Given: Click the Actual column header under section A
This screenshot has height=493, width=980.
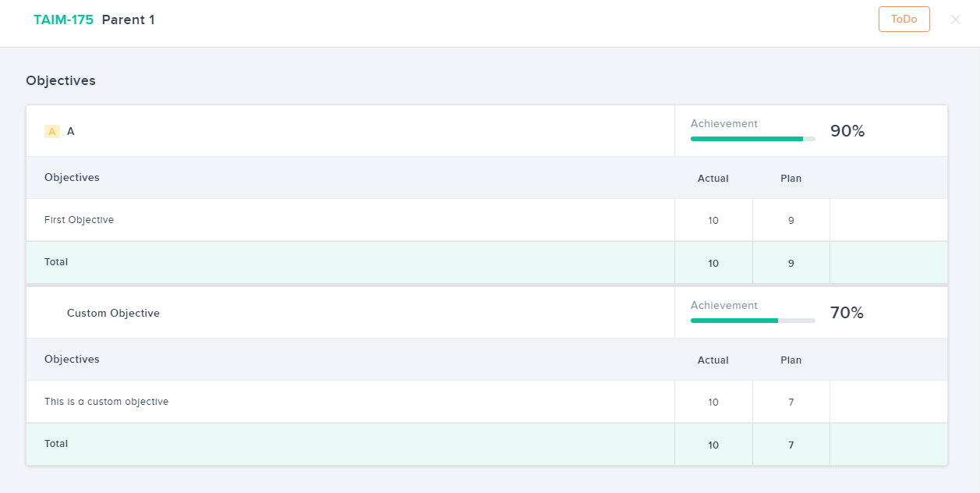Looking at the screenshot, I should tap(713, 179).
